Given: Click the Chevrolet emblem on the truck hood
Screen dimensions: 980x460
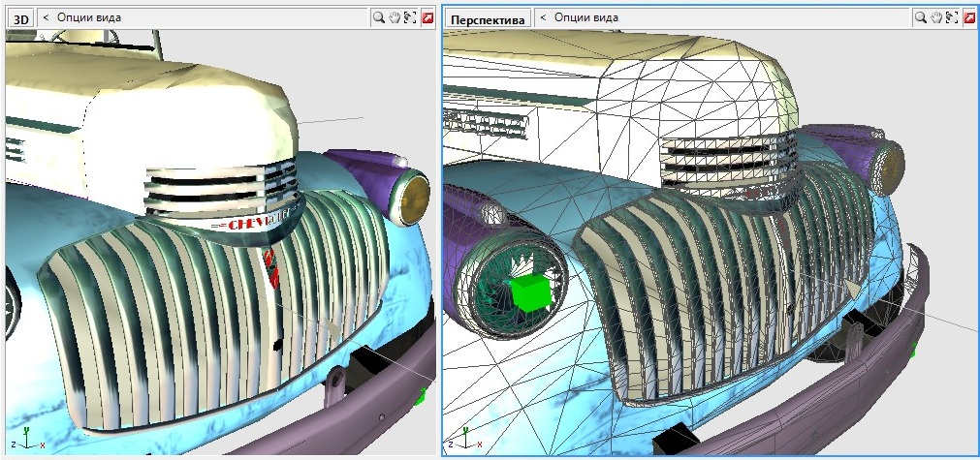Looking at the screenshot, I should (x=258, y=221).
